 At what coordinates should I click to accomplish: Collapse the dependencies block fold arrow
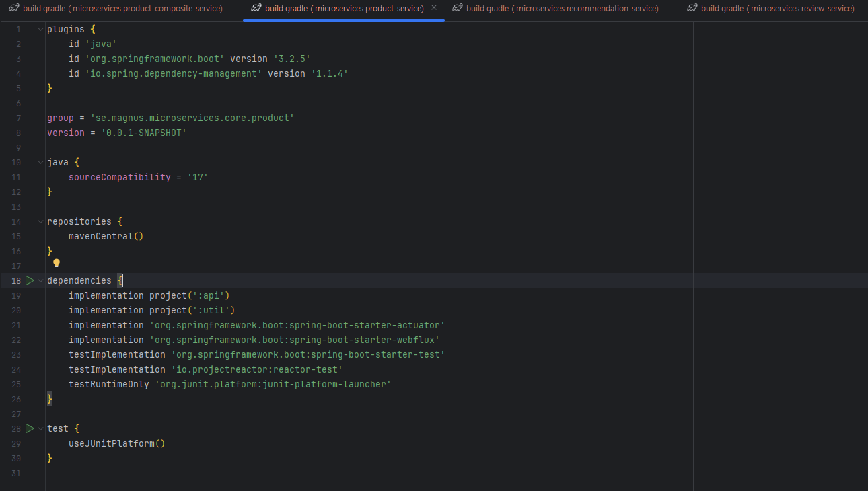tap(40, 280)
